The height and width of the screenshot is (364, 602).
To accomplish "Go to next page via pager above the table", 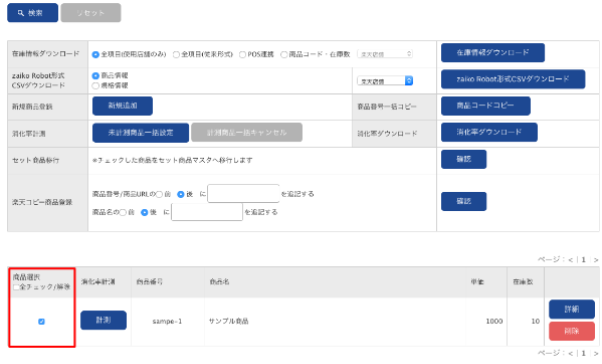I will pos(596,260).
